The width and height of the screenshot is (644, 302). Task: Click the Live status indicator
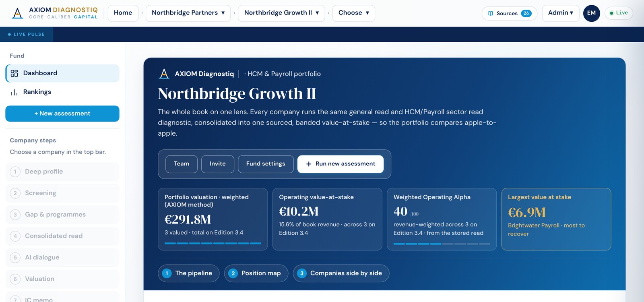point(619,13)
